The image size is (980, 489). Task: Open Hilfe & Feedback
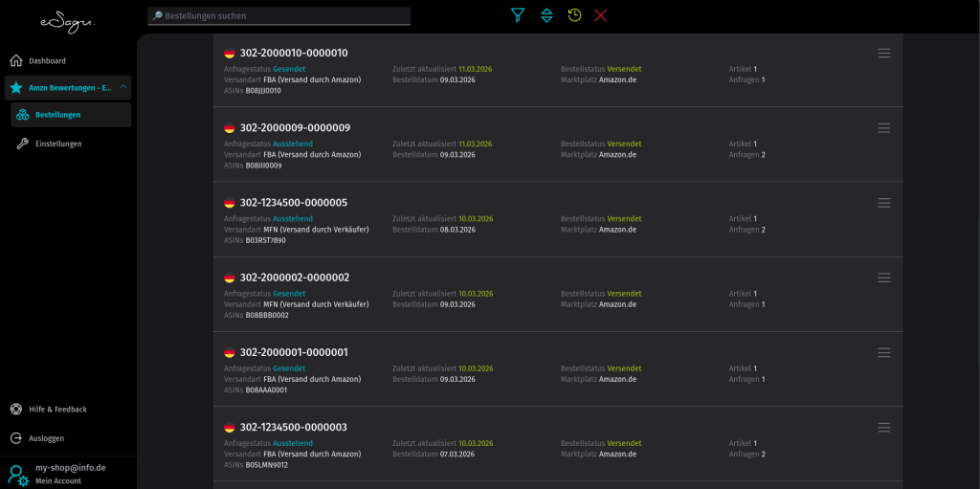click(57, 410)
